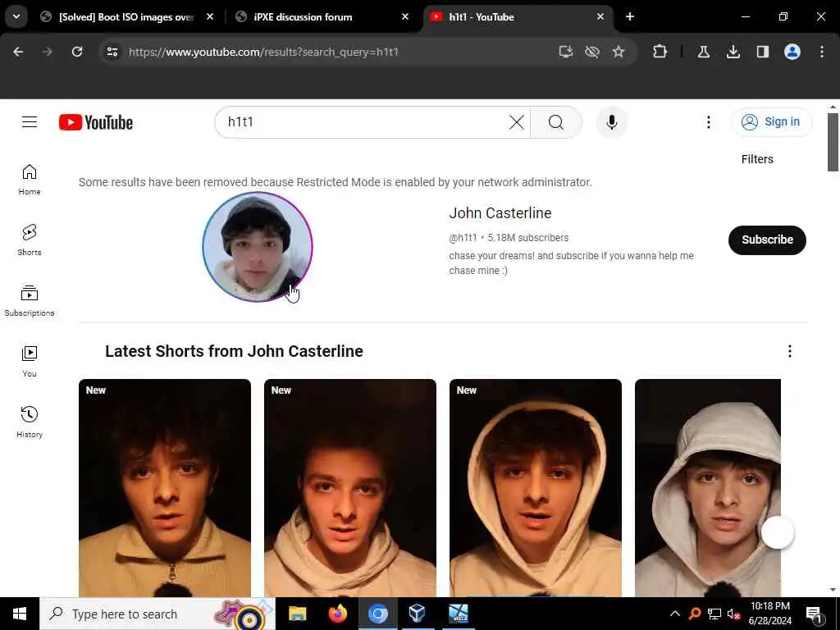Open the You section in sidebar

click(30, 362)
